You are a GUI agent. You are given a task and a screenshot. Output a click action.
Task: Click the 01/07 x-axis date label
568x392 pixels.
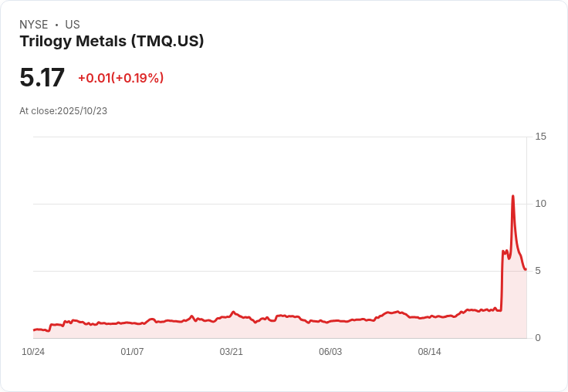[132, 351]
